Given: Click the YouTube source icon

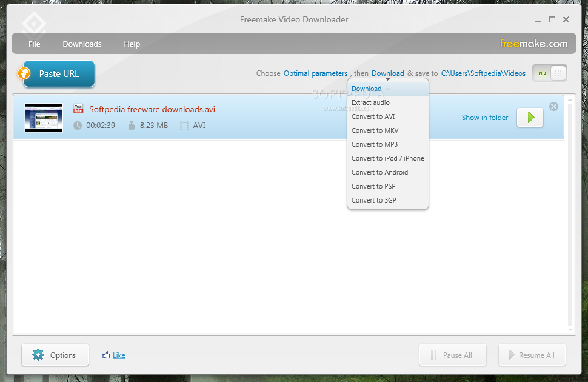Looking at the screenshot, I should tap(78, 109).
